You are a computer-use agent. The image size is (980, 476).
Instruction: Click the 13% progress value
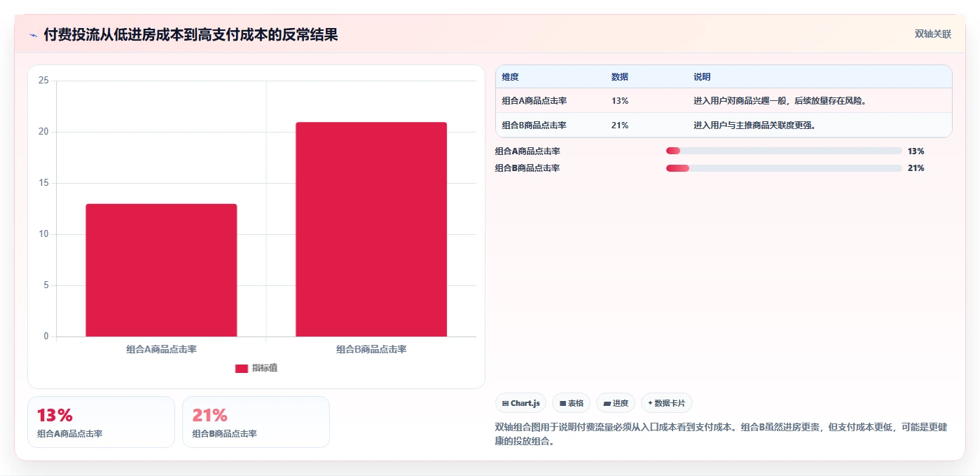pyautogui.click(x=916, y=151)
